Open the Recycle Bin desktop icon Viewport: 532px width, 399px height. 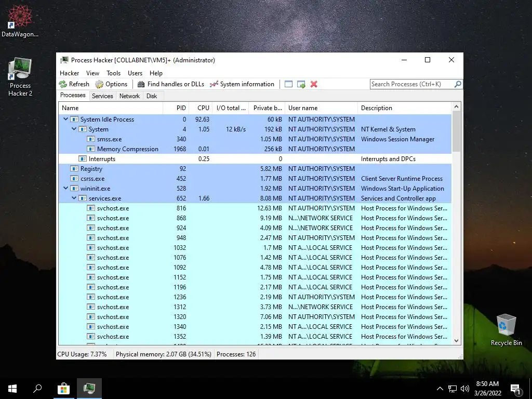(x=506, y=330)
